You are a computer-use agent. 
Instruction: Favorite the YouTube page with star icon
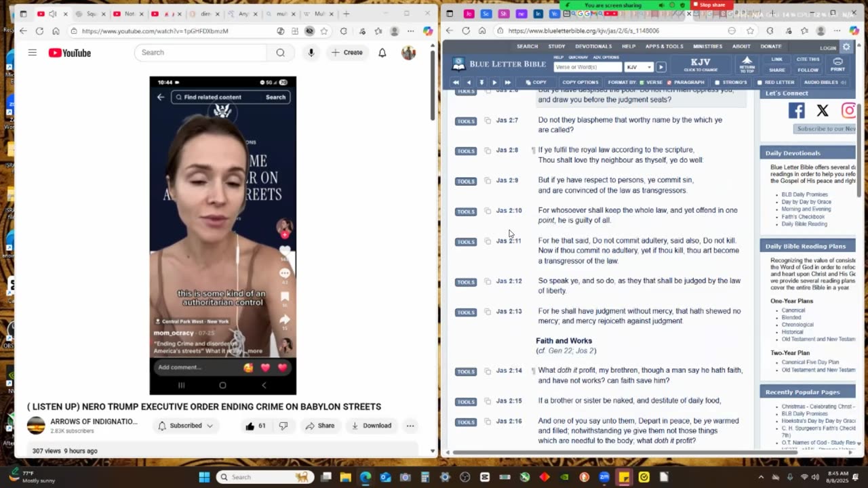coord(324,31)
